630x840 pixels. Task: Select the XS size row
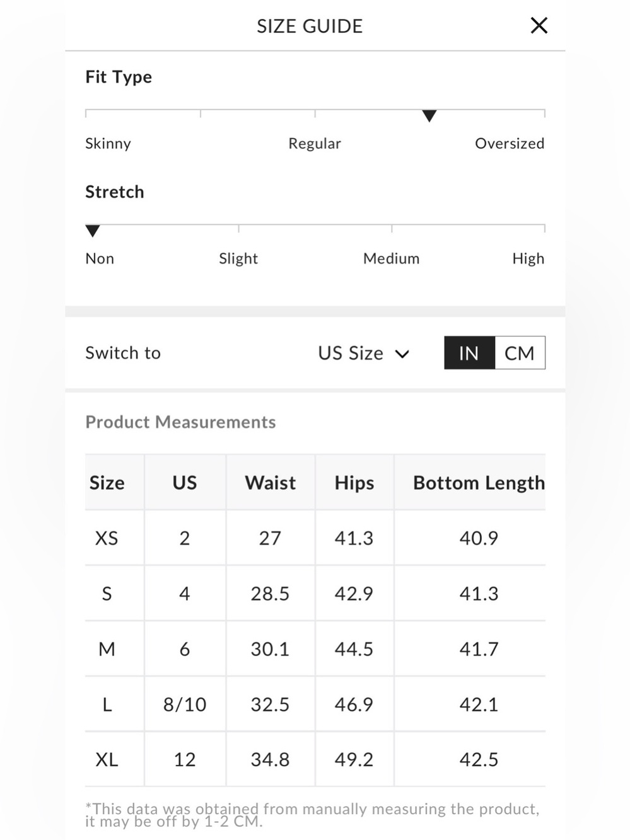pyautogui.click(x=315, y=538)
